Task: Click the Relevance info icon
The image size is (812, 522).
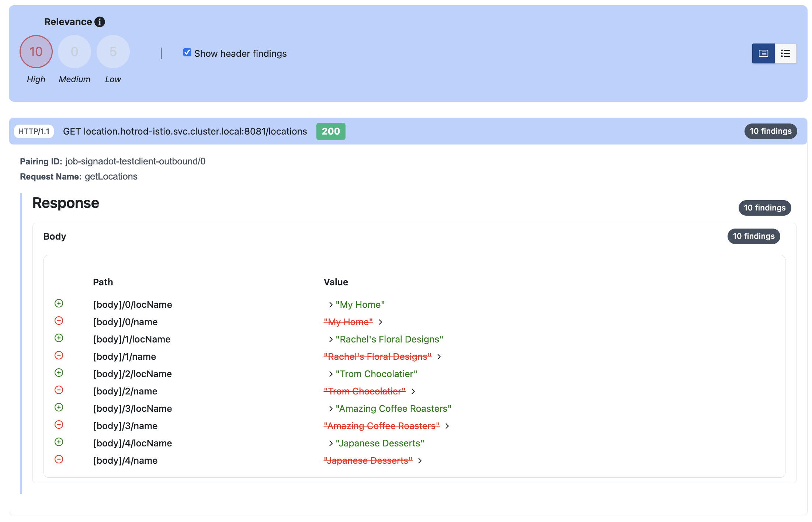Action: pyautogui.click(x=100, y=22)
